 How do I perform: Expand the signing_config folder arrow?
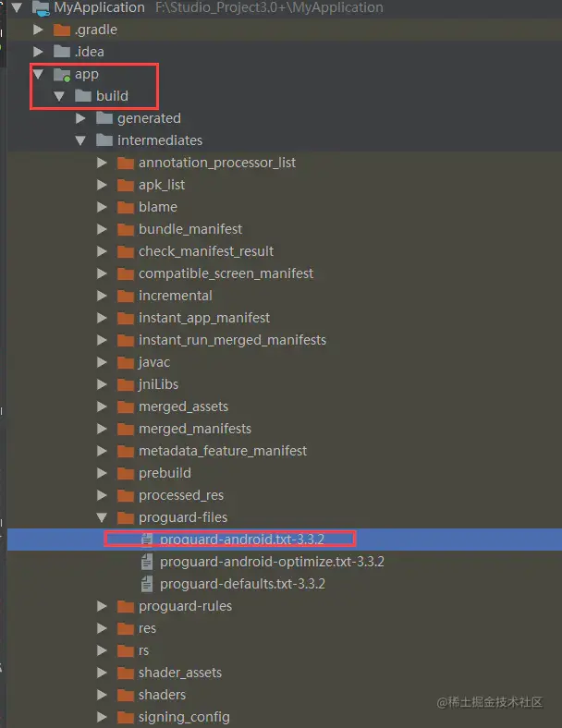tap(102, 717)
